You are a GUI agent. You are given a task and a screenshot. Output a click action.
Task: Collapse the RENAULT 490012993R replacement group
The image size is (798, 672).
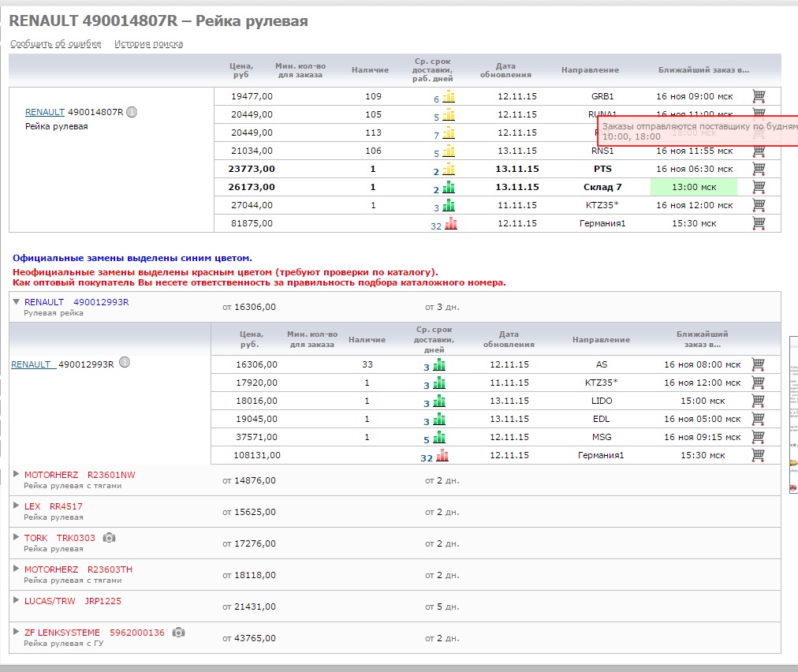point(17,301)
